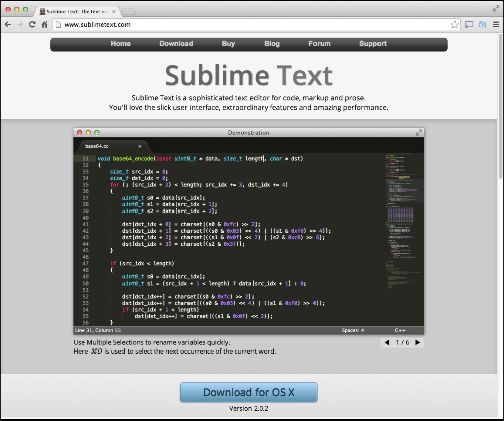Select the Sublime Text browser tab
Viewport: 504px width, 421px height.
[x=77, y=11]
